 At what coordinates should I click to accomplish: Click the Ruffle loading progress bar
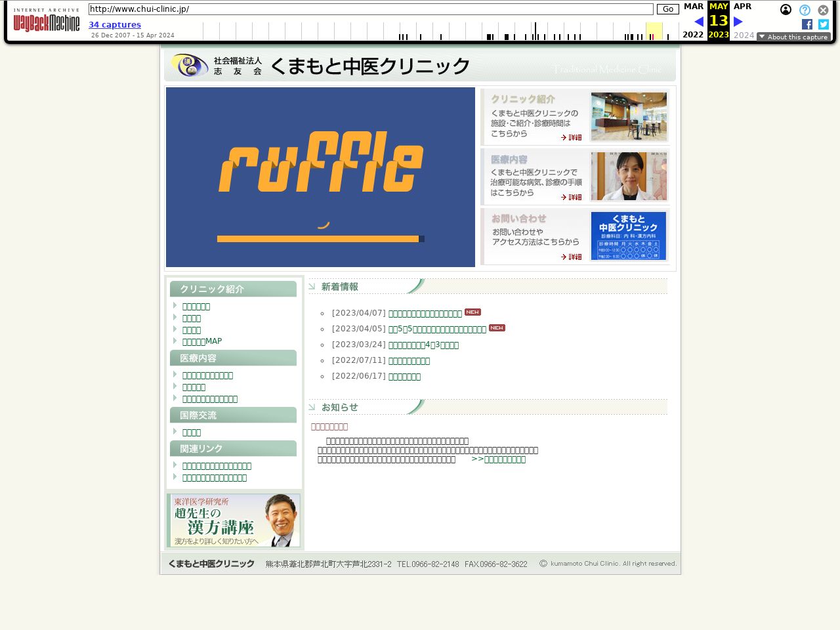click(x=321, y=239)
